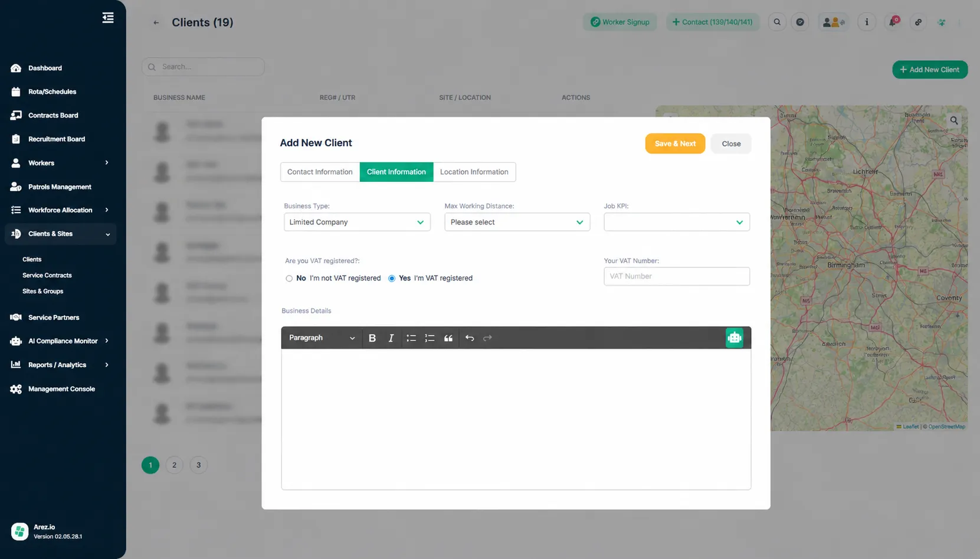Go to page 2 of clients
This screenshot has height=559, width=980.
[x=175, y=465]
